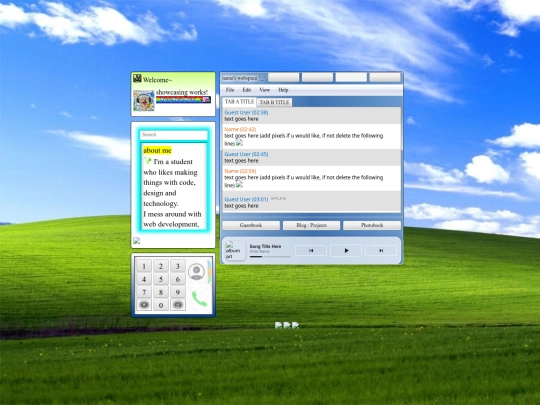
Task: Click the Welcome header icon
Action: click(x=137, y=79)
